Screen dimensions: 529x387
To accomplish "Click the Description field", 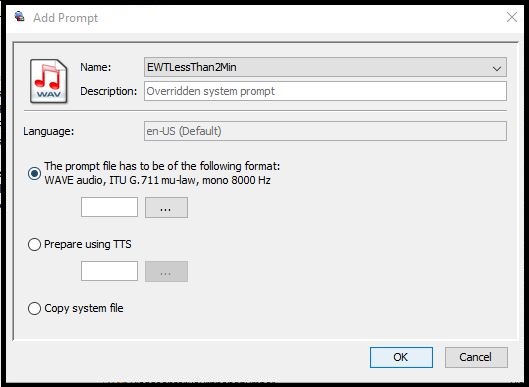I will 325,91.
